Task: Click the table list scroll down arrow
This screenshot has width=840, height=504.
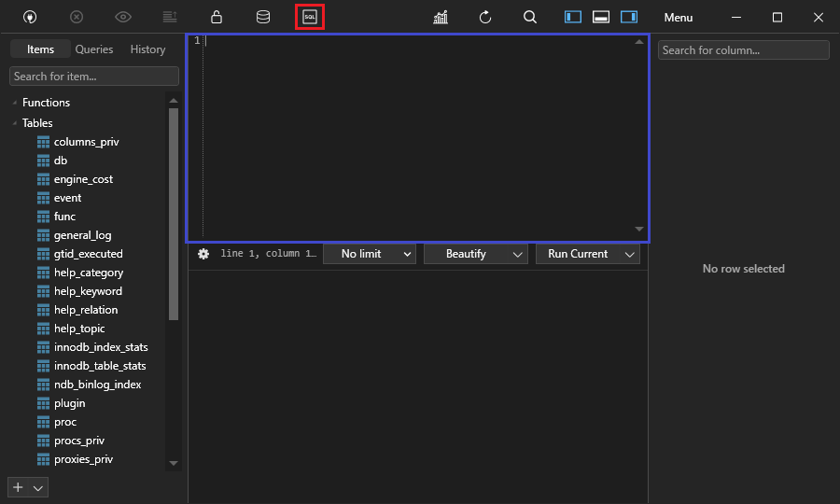Action: tap(174, 463)
